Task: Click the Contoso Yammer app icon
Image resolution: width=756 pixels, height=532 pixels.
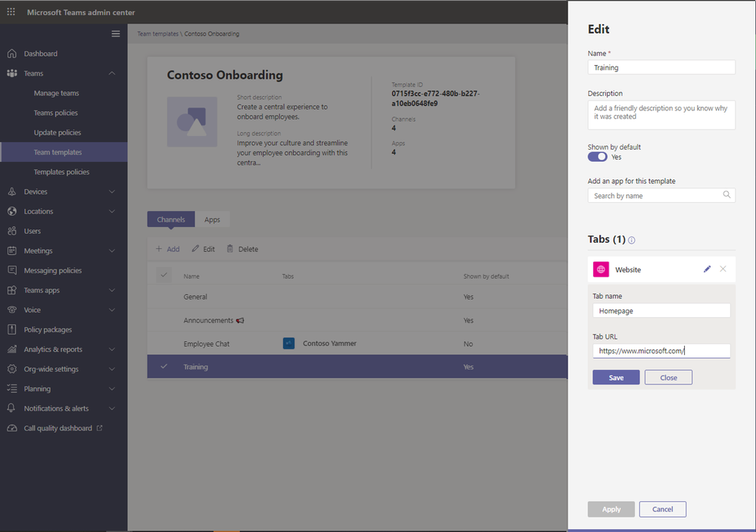Action: [x=289, y=344]
